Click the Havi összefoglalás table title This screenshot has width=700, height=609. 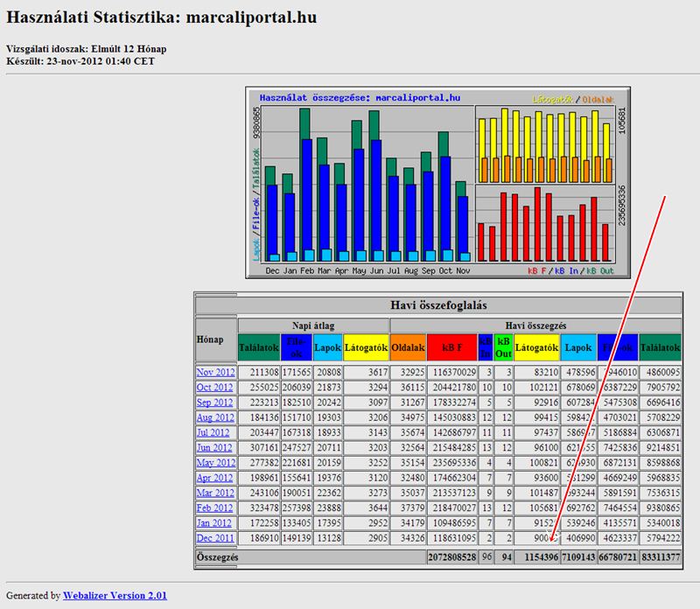click(438, 305)
